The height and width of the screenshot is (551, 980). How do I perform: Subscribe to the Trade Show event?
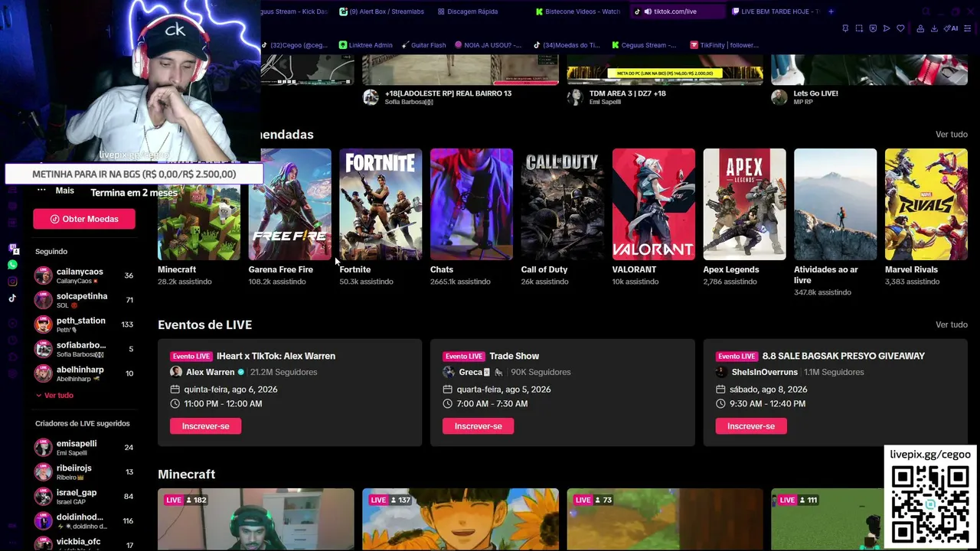[x=478, y=426]
